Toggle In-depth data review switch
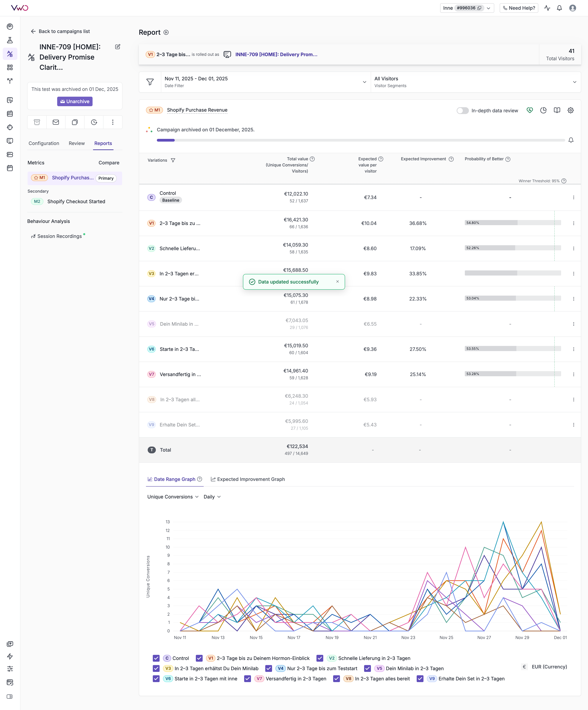This screenshot has height=710, width=588. (x=462, y=111)
